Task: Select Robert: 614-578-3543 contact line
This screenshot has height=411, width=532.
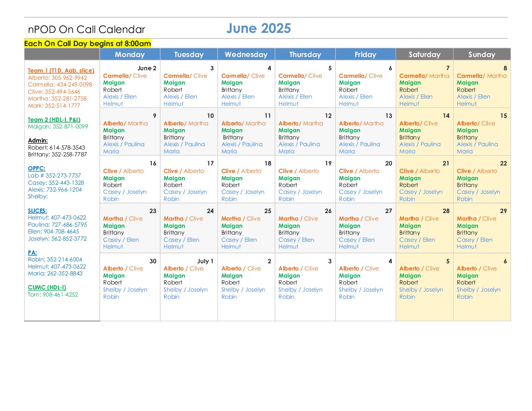Action: point(57,148)
